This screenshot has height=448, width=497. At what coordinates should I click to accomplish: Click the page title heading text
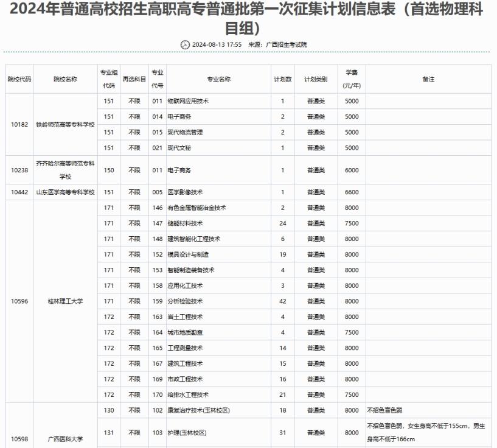click(248, 18)
